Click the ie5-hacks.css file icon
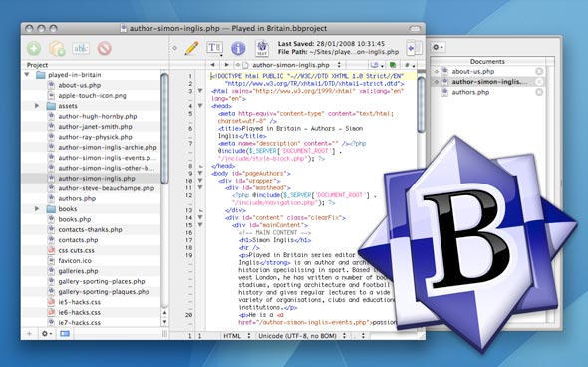The image size is (588, 367). pos(52,302)
